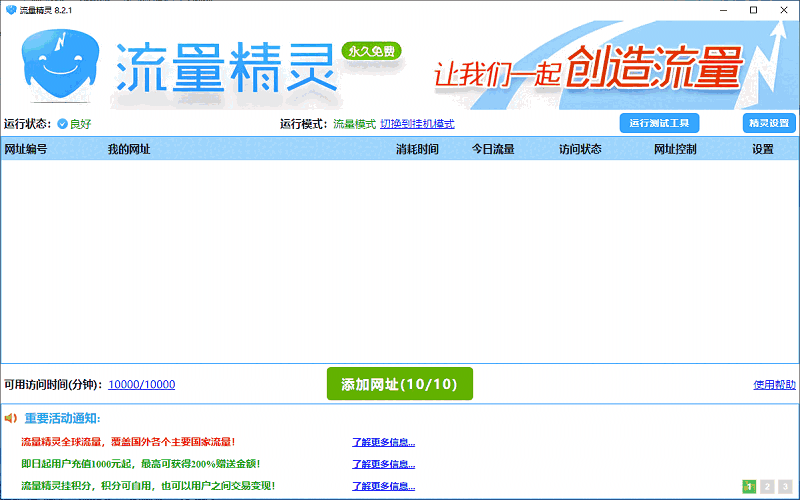Click the 流量精灵全球流量 red notice text
This screenshot has height=500, width=800.
pyautogui.click(x=128, y=442)
